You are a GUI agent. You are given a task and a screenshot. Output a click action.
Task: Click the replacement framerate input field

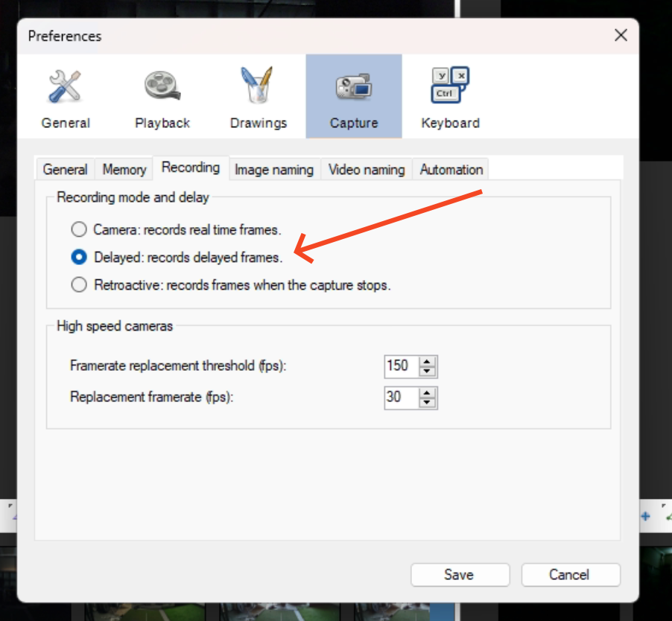coord(400,398)
